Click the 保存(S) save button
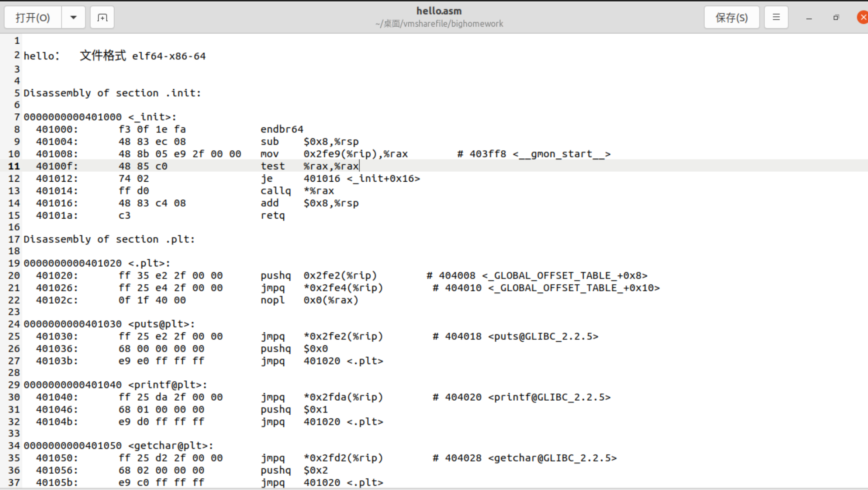The image size is (868, 490). pos(732,17)
